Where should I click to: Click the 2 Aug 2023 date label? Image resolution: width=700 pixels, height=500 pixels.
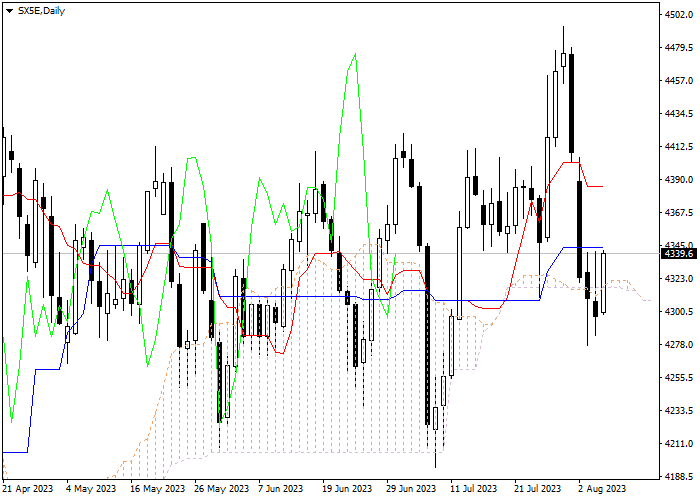click(602, 488)
